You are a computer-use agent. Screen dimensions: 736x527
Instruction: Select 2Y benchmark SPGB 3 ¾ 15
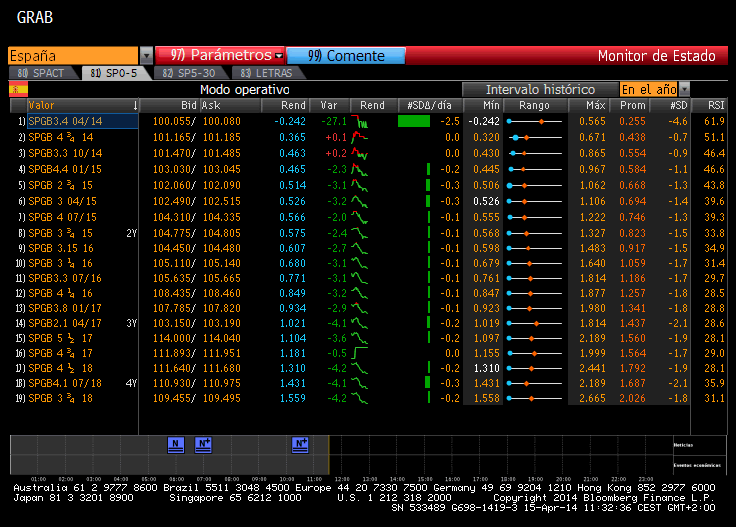point(61,233)
